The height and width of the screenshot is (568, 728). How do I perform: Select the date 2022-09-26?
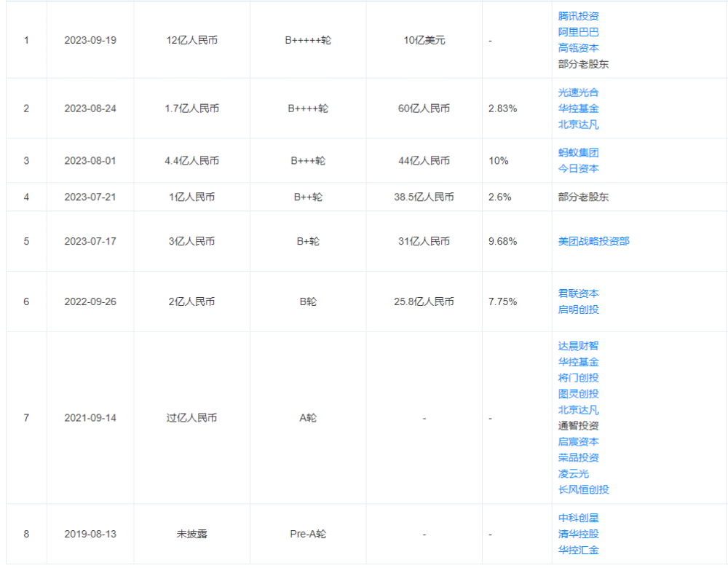point(90,302)
